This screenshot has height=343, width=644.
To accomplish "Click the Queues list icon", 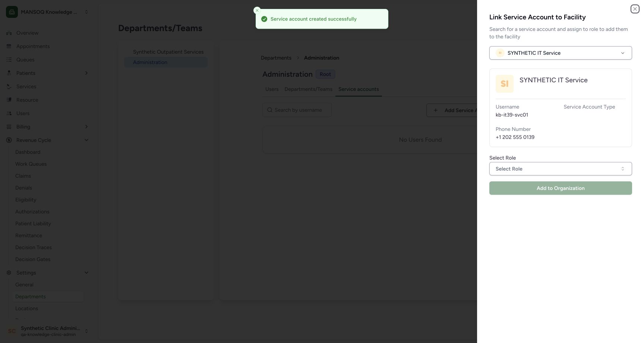I will coord(9,60).
